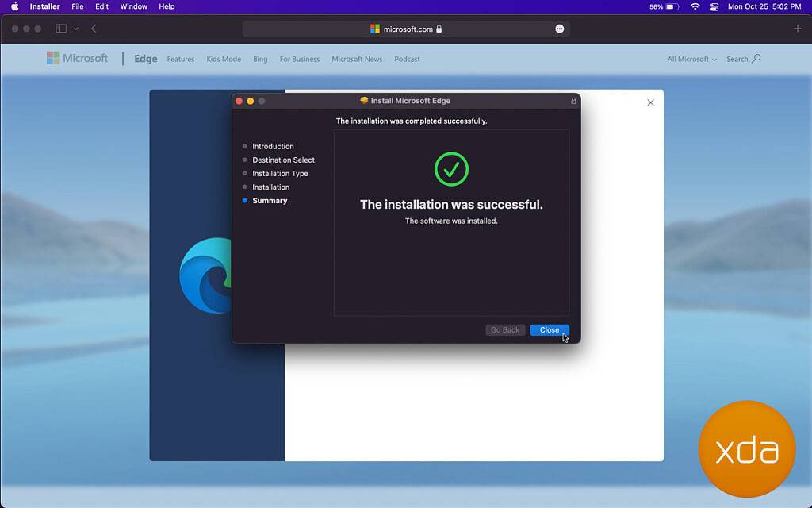Open the Edge home link
Viewport: 812px width, 508px height.
[146, 59]
